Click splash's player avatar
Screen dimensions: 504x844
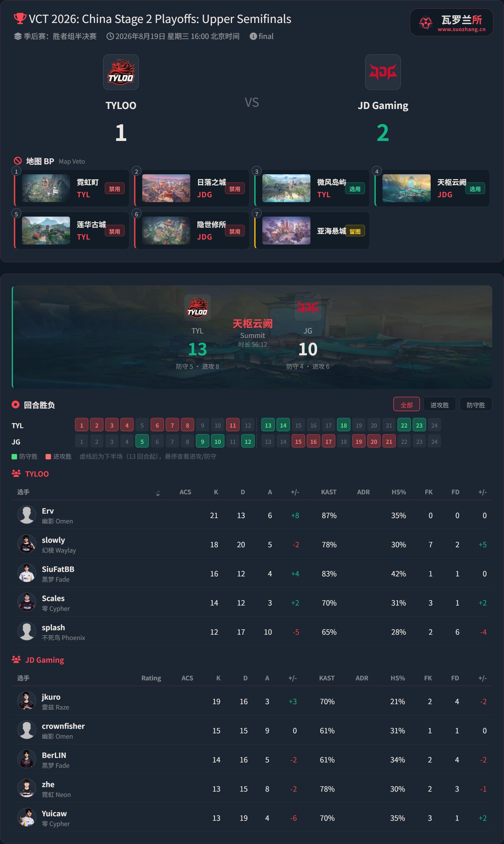27,632
